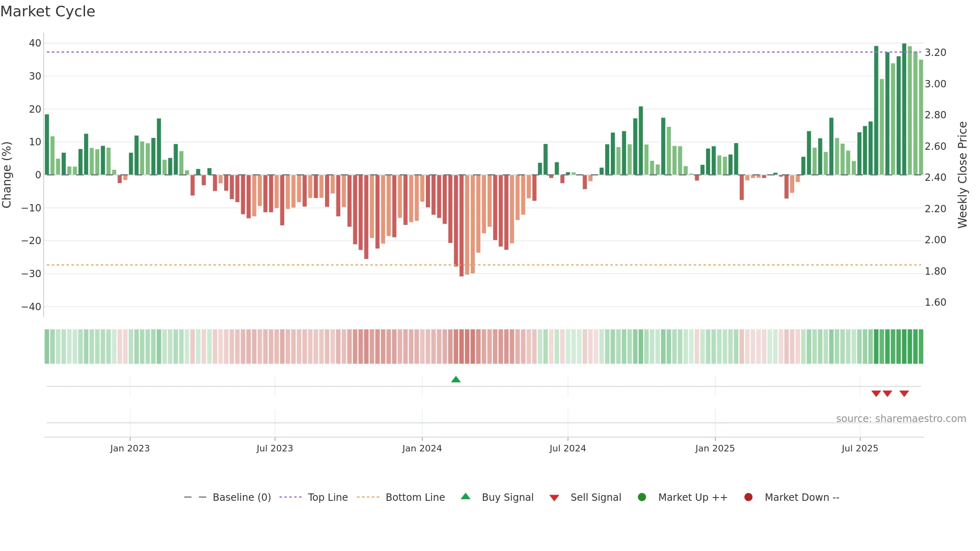Click the −30 tick on Change axis
The height and width of the screenshot is (551, 980).
[31, 274]
